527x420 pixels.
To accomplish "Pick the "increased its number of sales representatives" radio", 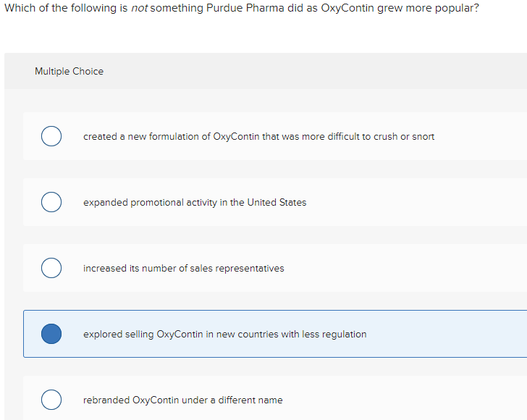I will click(x=51, y=268).
